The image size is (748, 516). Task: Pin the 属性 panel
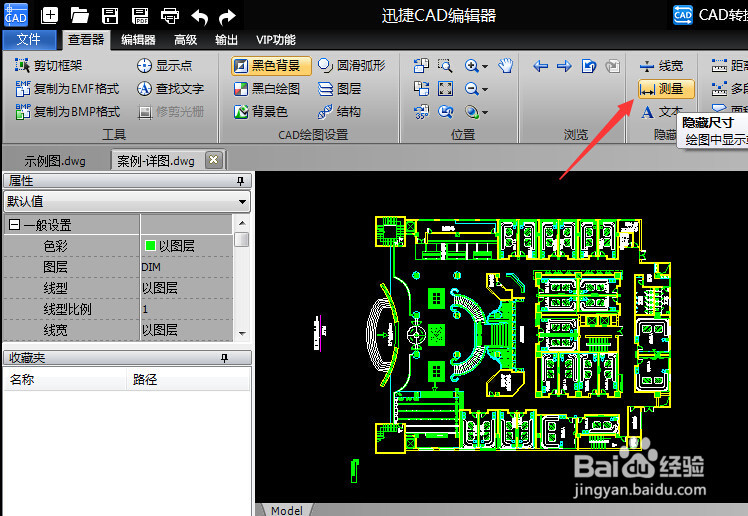pos(240,181)
